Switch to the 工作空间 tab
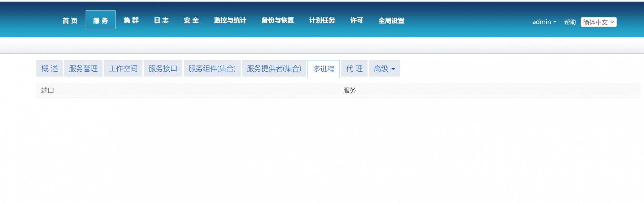This screenshot has width=644, height=203. [123, 69]
